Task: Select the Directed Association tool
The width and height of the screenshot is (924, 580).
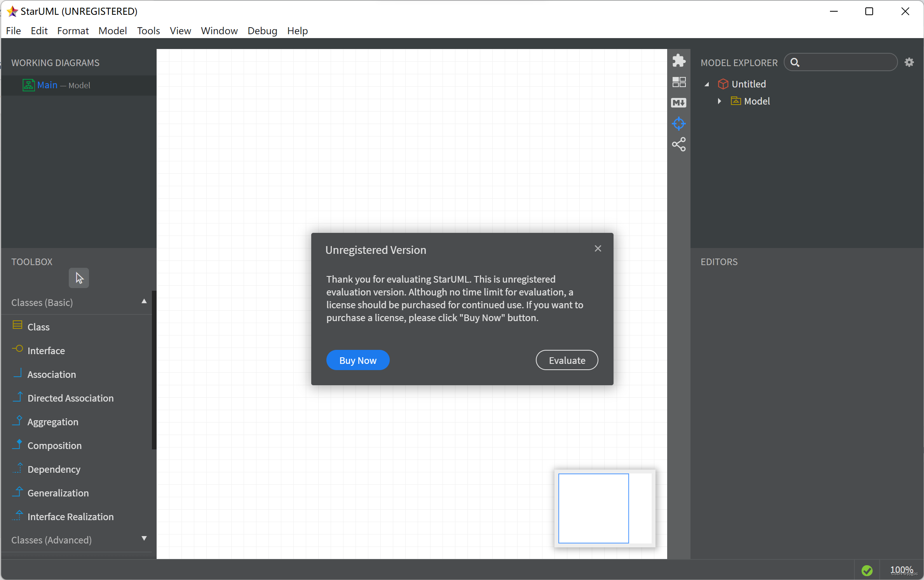Action: 76,398
